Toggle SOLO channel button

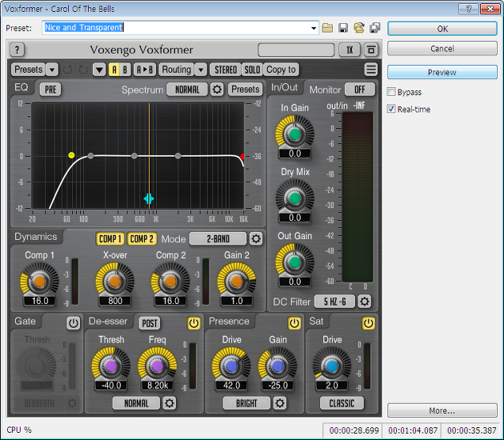click(252, 70)
